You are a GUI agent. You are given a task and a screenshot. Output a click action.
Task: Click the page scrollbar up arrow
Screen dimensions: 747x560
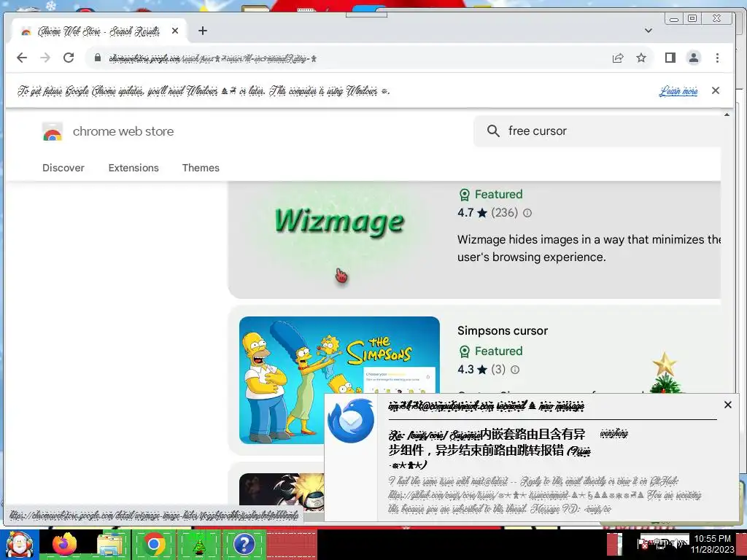click(727, 114)
